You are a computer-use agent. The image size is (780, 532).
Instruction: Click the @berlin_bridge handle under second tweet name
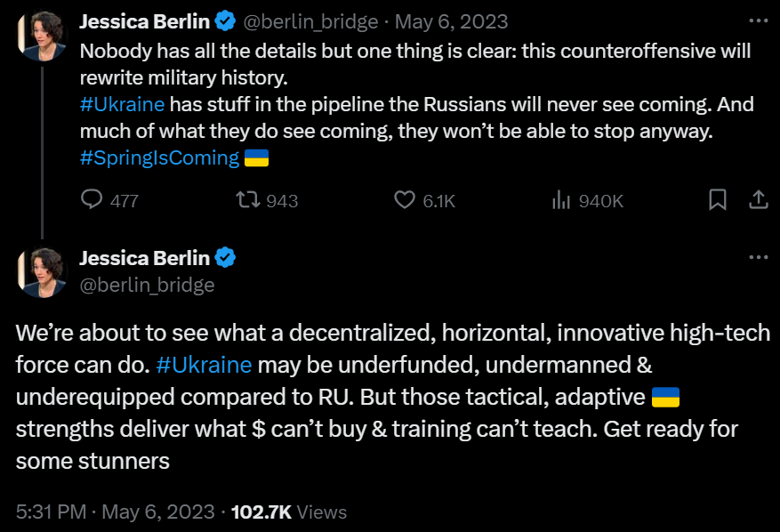147,285
